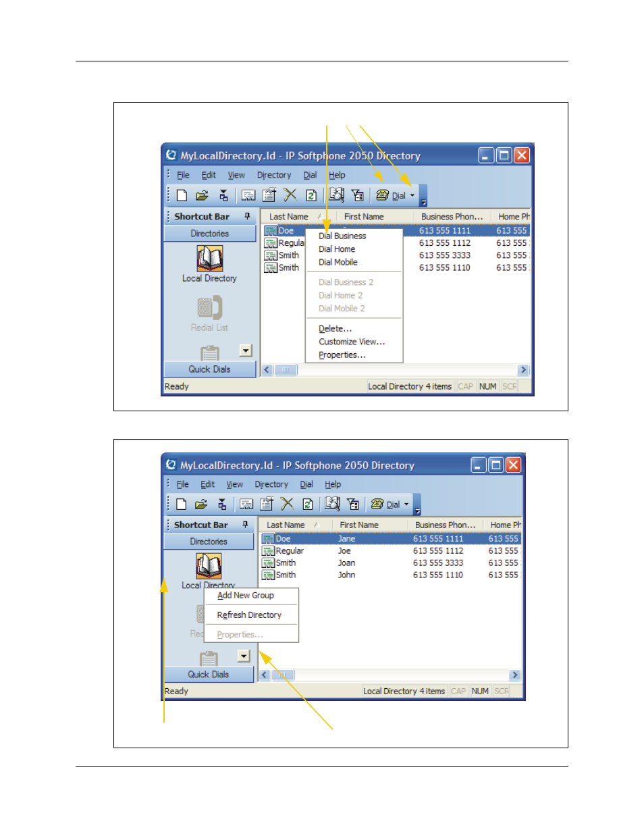Toggle the Shortcut Bar pin in upper window

[247, 216]
